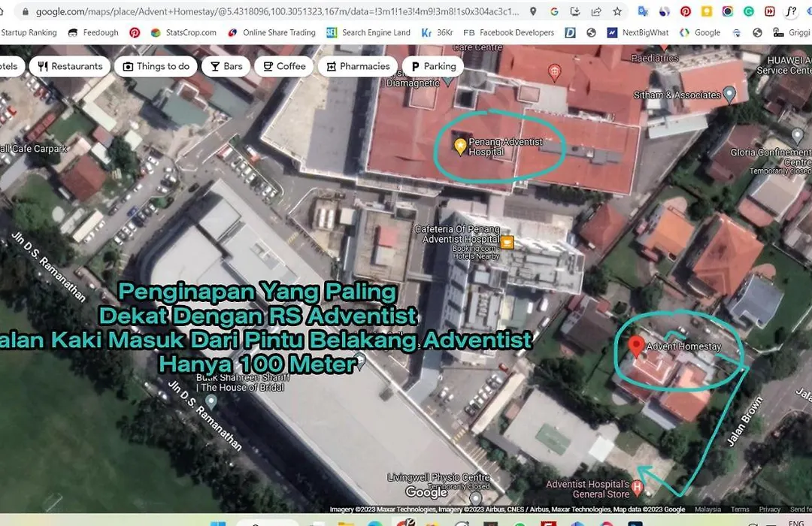Open the Google Translate extension
The width and height of the screenshot is (812, 526).
(643, 11)
